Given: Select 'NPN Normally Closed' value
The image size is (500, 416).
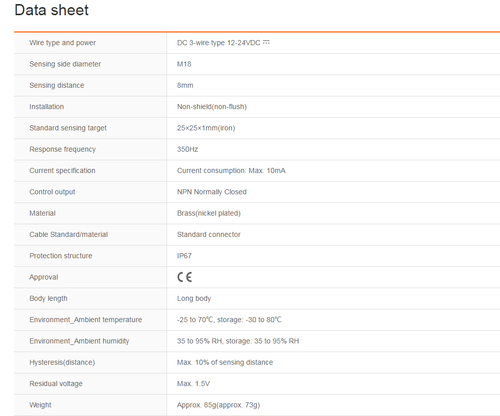Looking at the screenshot, I should [212, 192].
